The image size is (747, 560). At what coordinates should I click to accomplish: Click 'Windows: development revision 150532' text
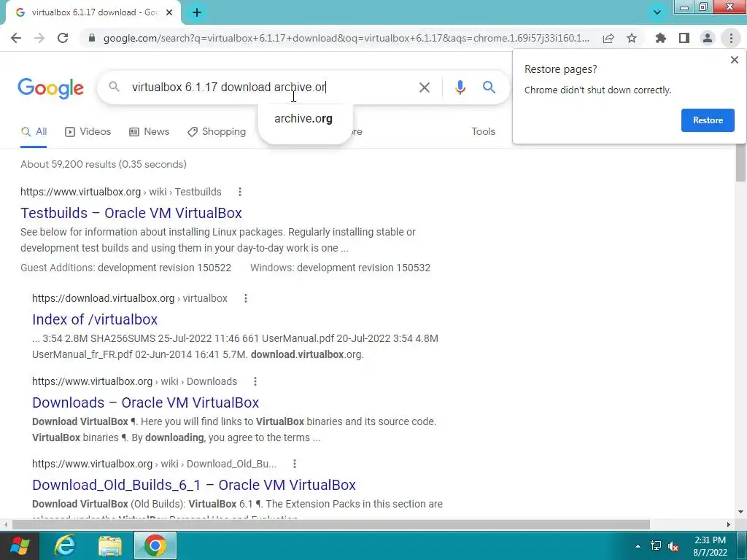click(340, 268)
